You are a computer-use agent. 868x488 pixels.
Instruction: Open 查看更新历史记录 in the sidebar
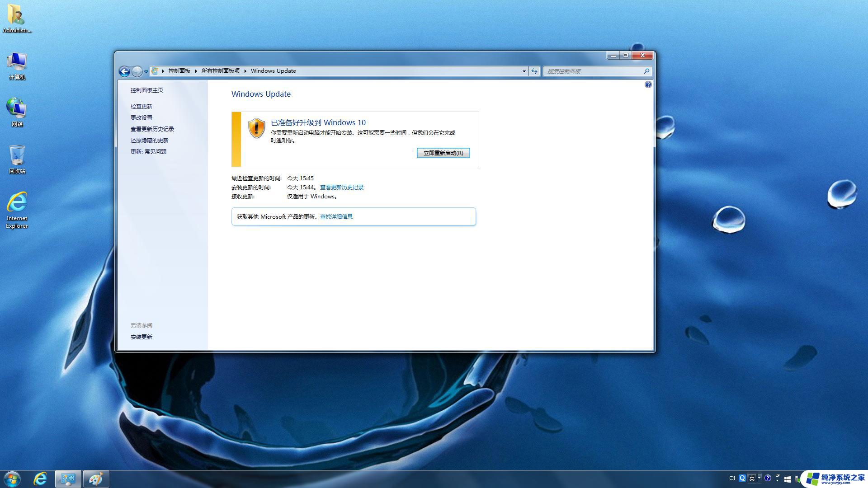click(x=152, y=129)
